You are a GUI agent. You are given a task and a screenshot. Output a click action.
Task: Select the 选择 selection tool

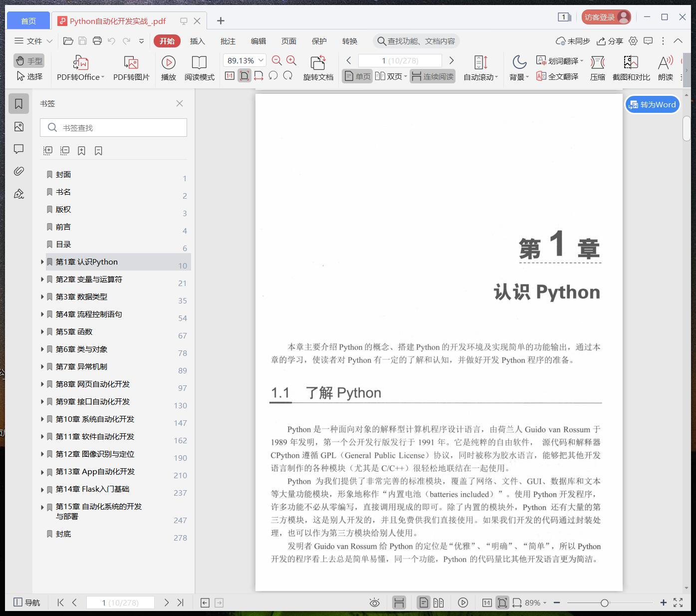pyautogui.click(x=29, y=76)
